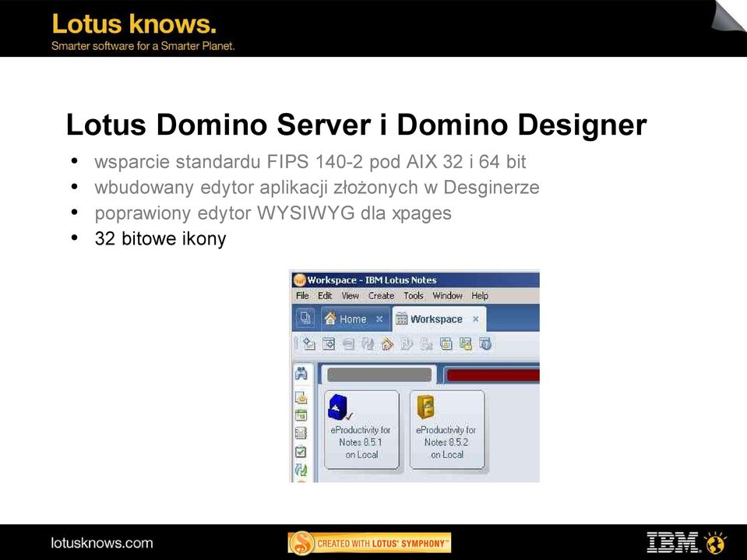Screen dimensions: 747x560
Task: Open the Help menu
Action: tap(480, 296)
